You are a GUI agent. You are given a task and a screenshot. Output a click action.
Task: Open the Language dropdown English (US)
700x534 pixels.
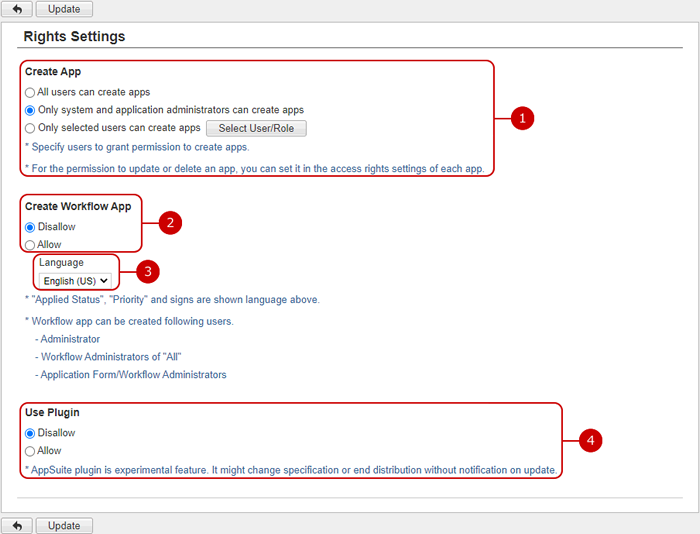pos(75,281)
